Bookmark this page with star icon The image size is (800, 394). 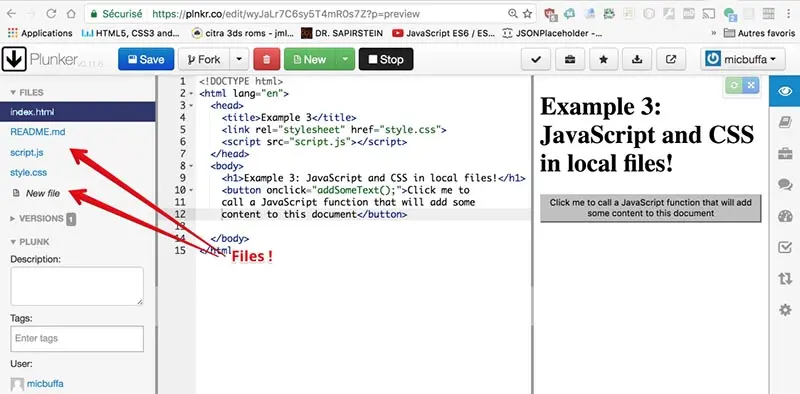(x=527, y=14)
